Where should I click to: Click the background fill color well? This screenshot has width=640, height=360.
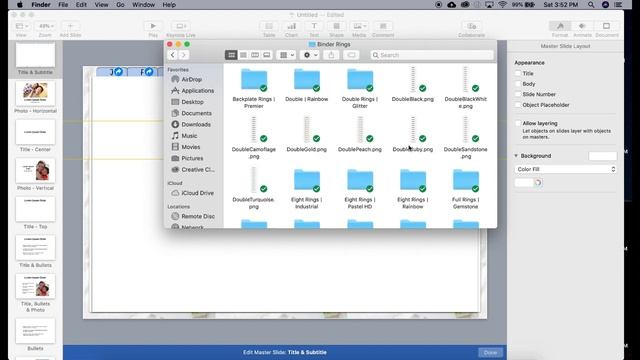pos(524,182)
